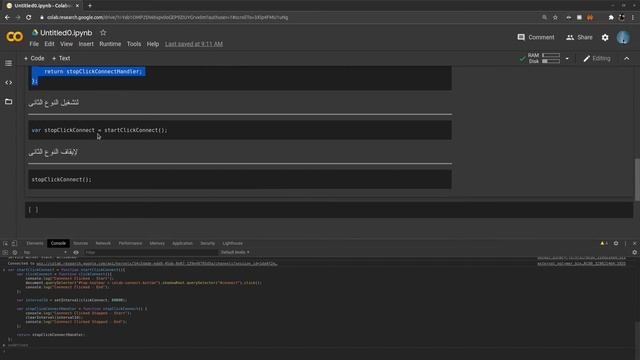Click the stopClickConnect(); code cell
The image size is (640, 360).
[x=240, y=180]
